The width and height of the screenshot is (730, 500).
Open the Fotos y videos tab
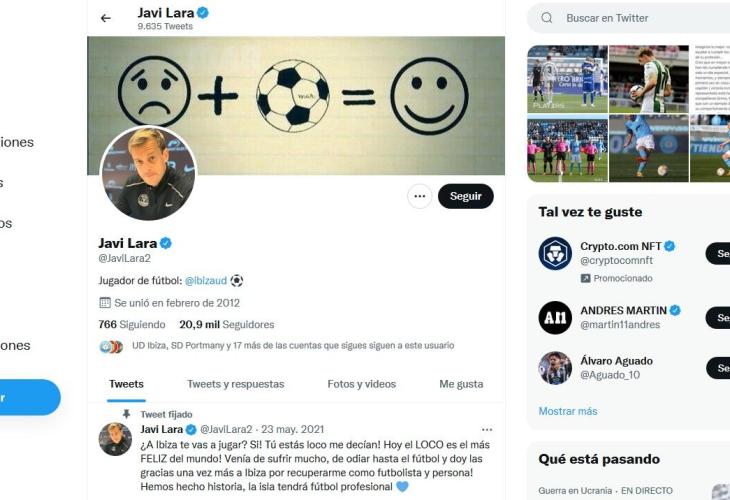point(362,384)
